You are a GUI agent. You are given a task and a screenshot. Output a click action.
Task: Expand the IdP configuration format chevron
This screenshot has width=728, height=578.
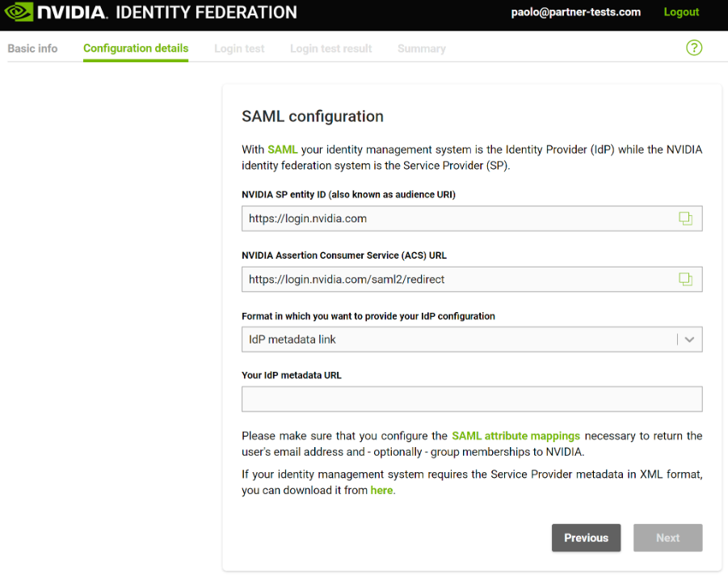[689, 340]
